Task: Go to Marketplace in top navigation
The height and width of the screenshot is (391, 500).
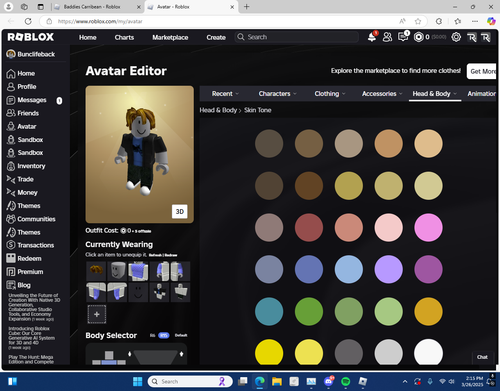Action: point(170,37)
